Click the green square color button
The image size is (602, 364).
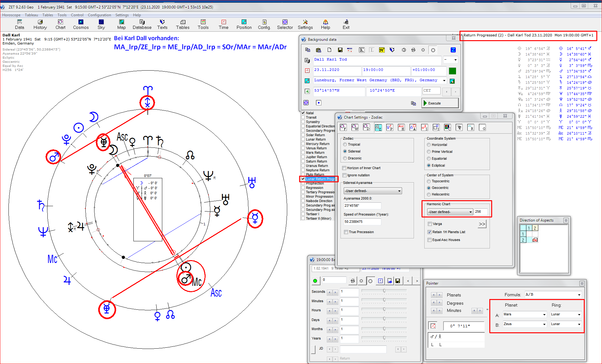point(452,71)
